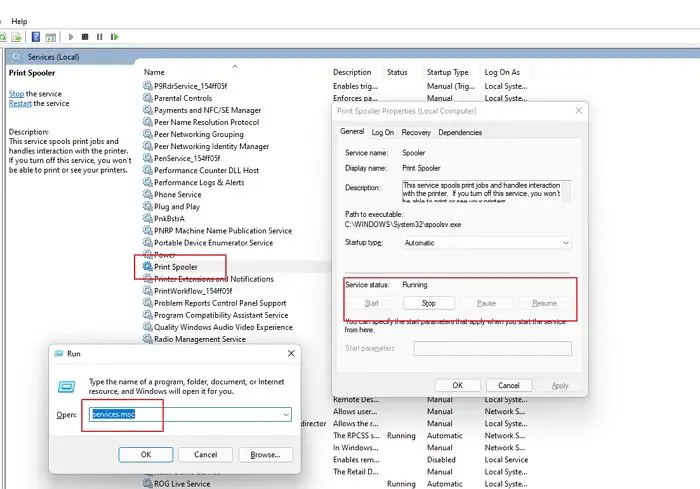Click the gear icon beside Print Spooler
This screenshot has height=489, width=700.
pos(147,267)
